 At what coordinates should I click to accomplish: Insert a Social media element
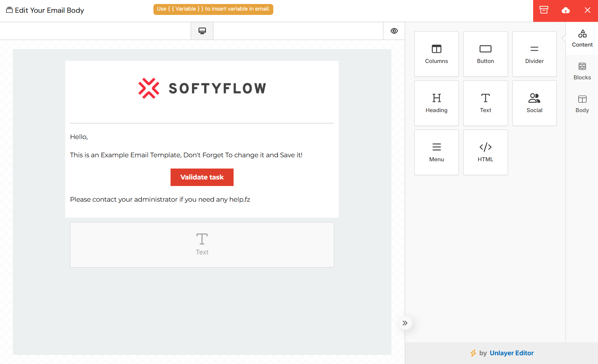pyautogui.click(x=534, y=103)
